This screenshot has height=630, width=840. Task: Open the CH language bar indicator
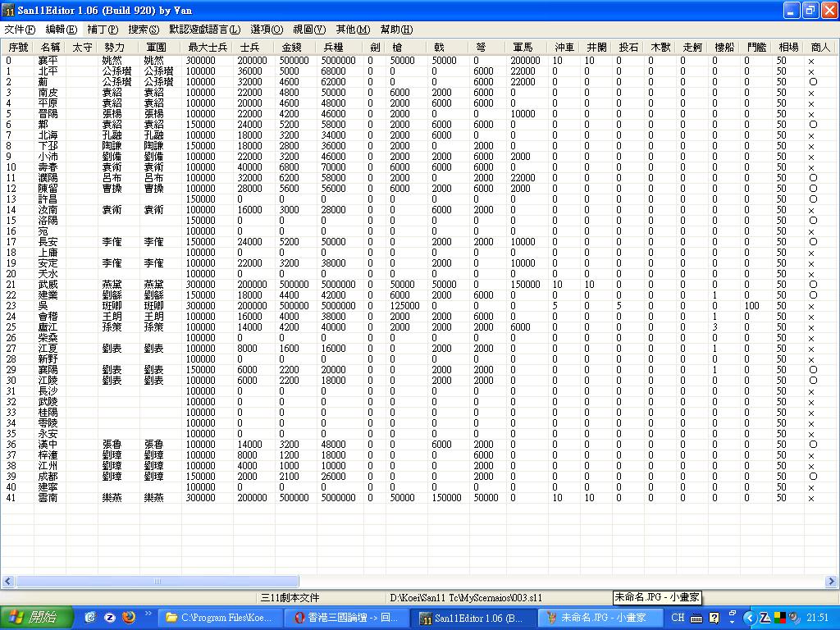tap(678, 618)
